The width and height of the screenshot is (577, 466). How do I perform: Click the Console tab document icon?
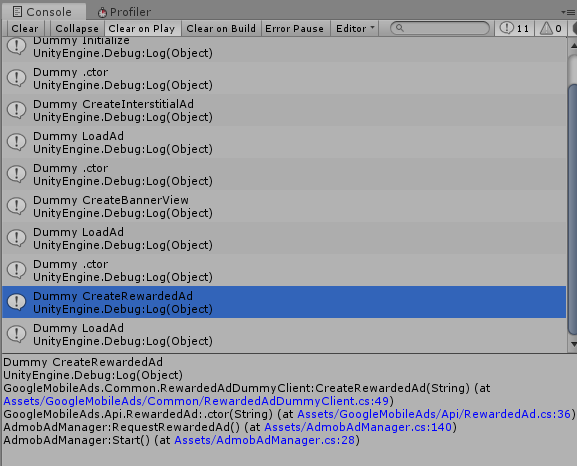point(17,12)
